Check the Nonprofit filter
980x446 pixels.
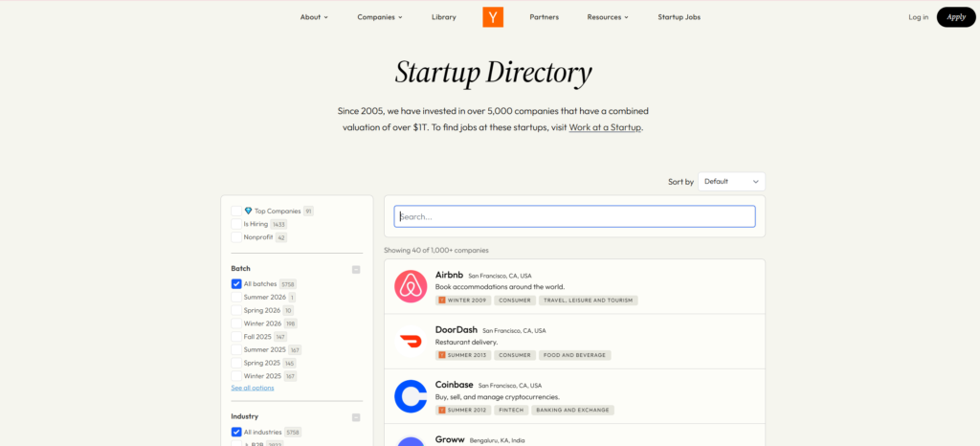[x=236, y=237]
